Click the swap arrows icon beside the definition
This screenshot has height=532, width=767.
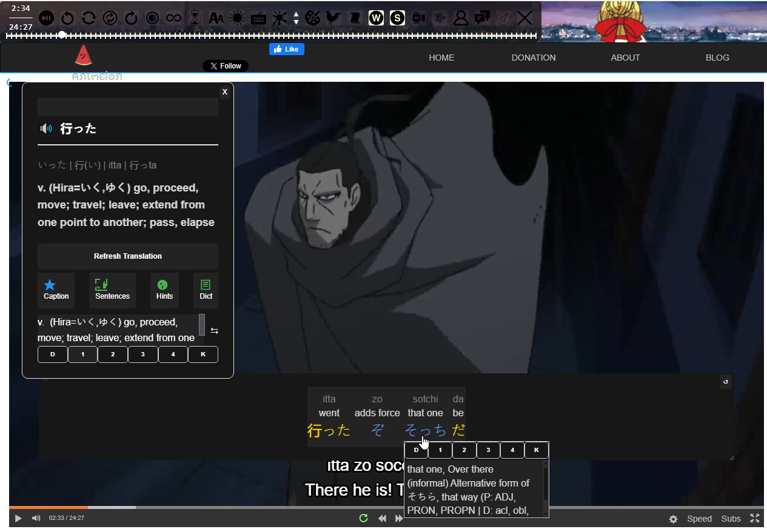point(214,331)
